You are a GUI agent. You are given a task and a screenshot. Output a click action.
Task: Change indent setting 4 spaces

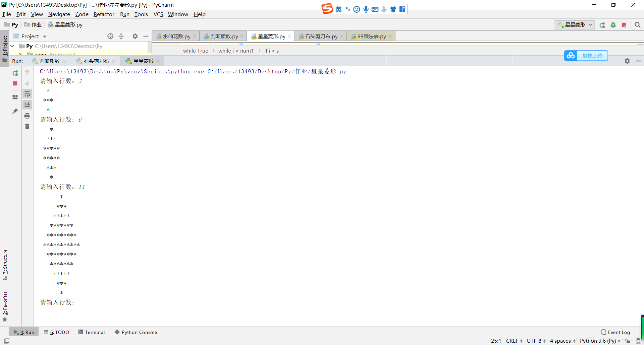563,341
